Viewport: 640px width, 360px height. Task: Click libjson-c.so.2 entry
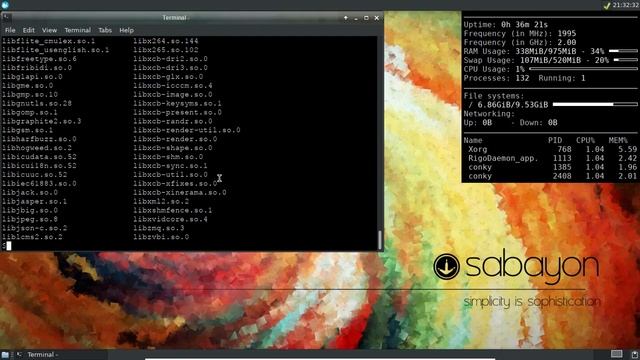35,228
